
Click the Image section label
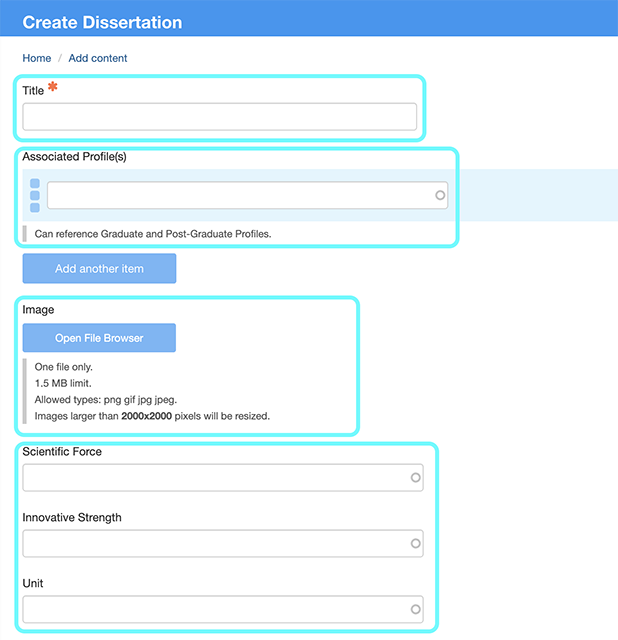(x=38, y=310)
